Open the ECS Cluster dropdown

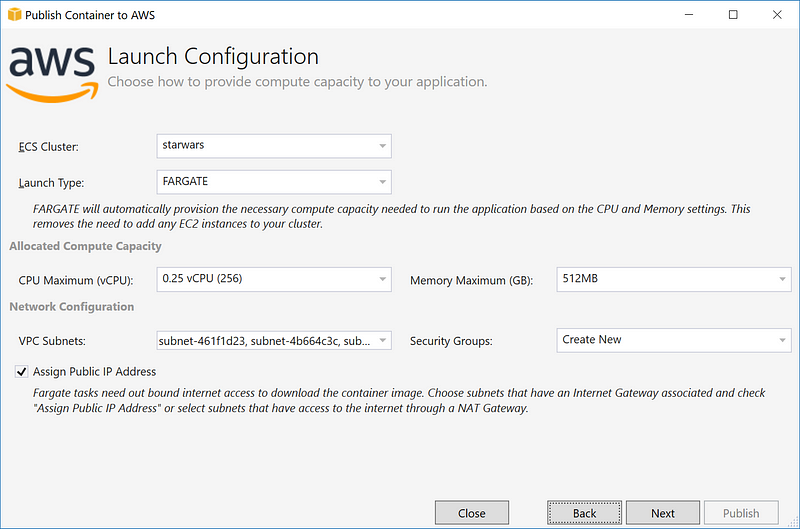pos(382,146)
